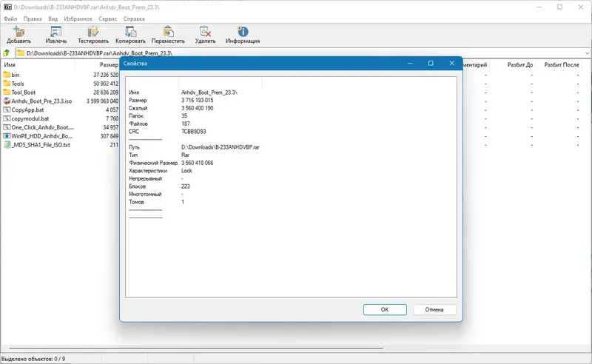592x364 pixels.
Task: Minimize the 7-Zip main window
Action: click(x=539, y=7)
